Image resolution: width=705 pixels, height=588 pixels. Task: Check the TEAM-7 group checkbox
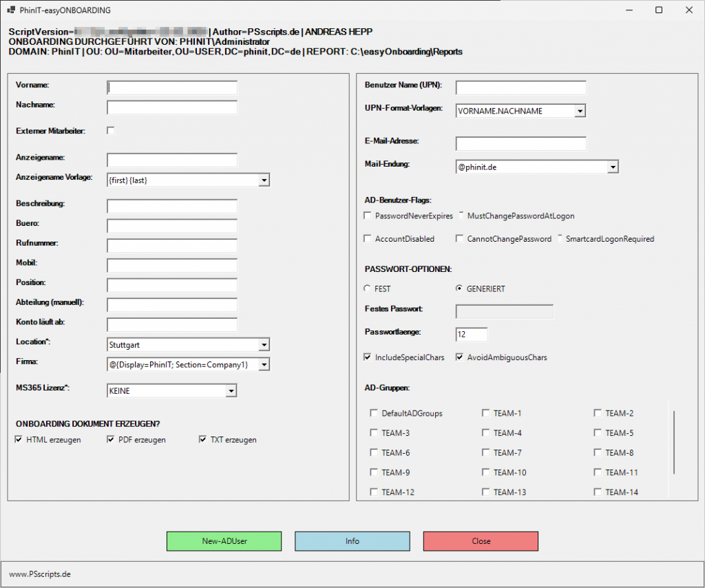click(x=486, y=453)
